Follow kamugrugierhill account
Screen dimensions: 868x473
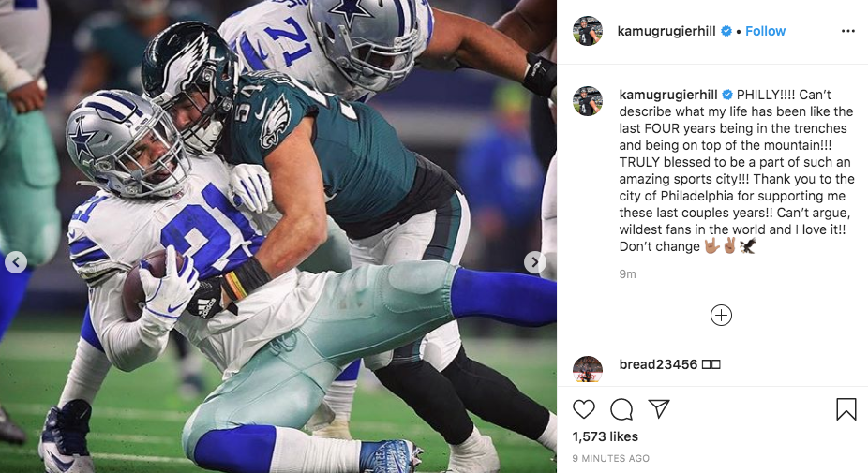point(765,31)
